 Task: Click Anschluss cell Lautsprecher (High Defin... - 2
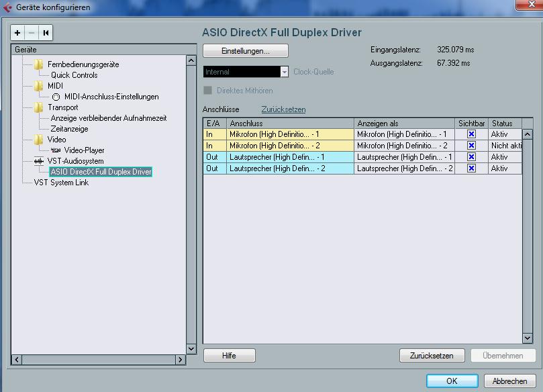(290, 168)
